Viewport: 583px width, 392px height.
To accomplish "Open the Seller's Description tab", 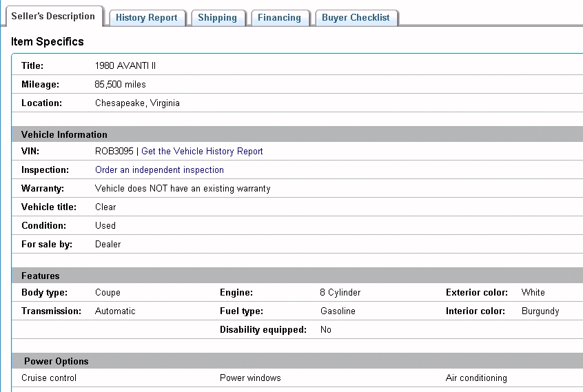I will (x=53, y=17).
